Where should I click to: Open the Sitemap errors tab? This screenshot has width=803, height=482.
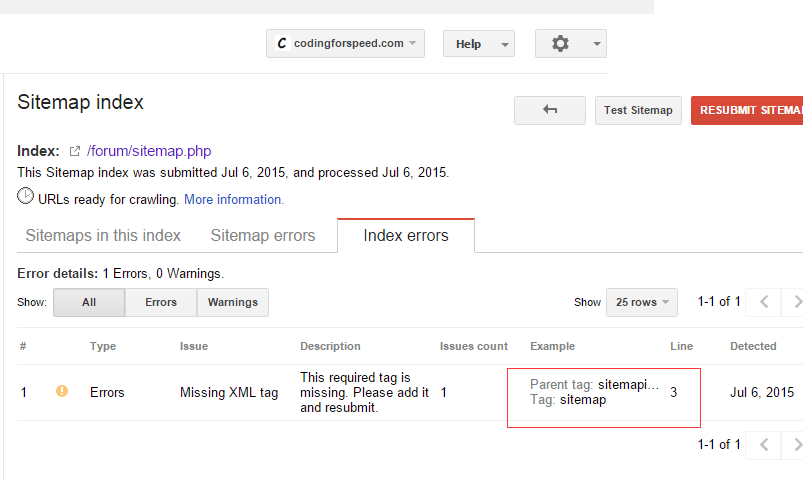(263, 236)
